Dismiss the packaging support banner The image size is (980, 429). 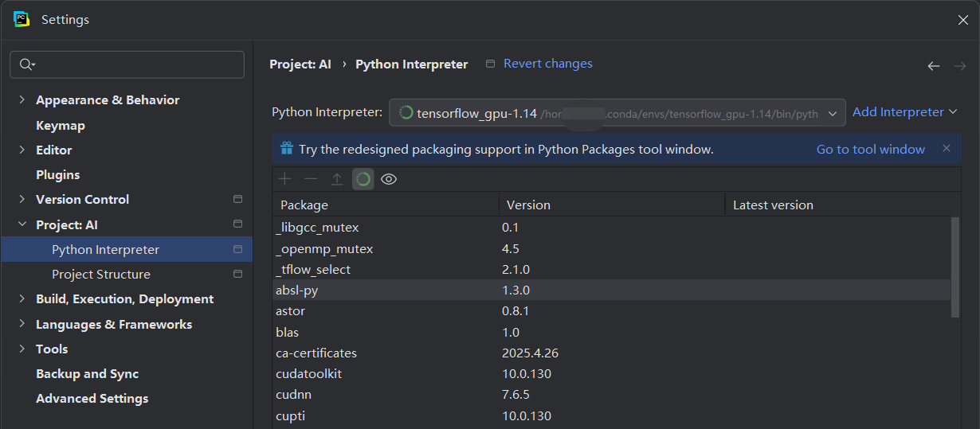click(x=947, y=149)
